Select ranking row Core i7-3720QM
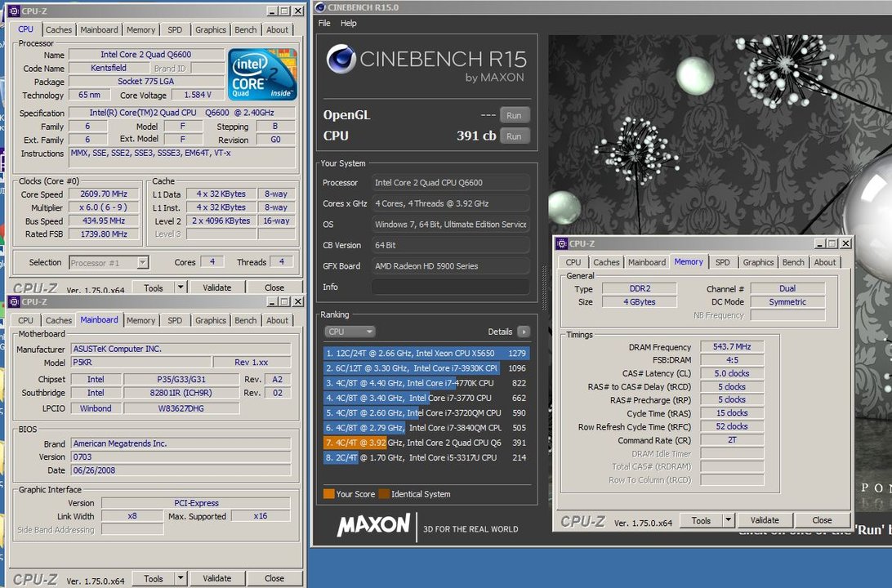This screenshot has height=588, width=892. click(426, 413)
